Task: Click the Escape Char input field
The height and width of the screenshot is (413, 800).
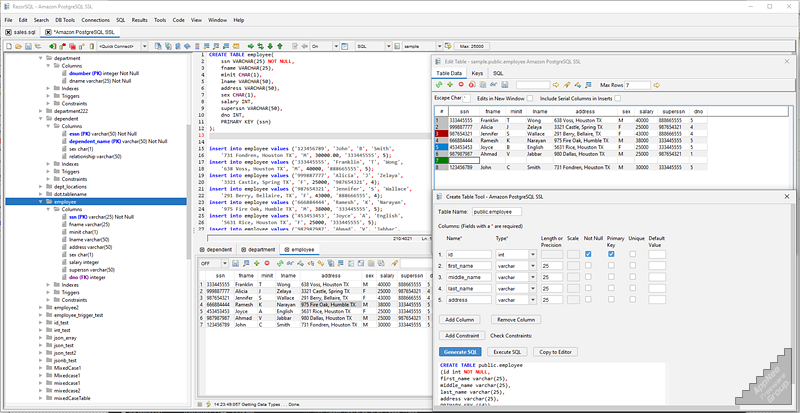Action: (x=466, y=98)
